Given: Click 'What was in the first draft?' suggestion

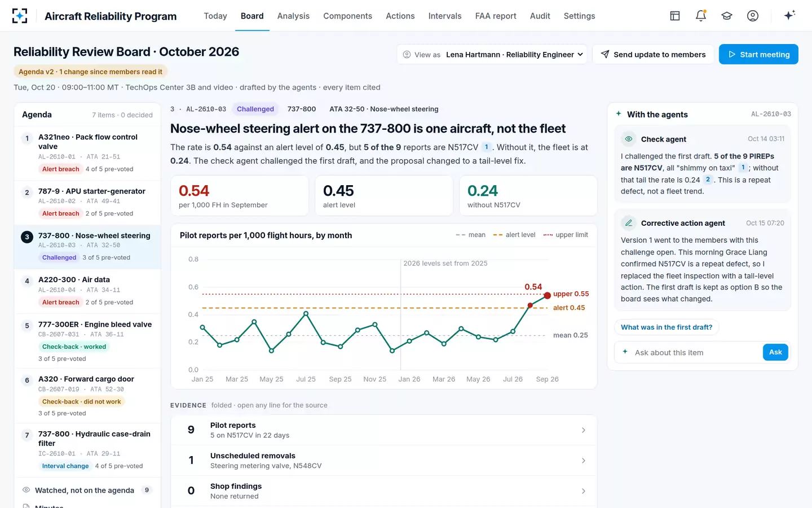Looking at the screenshot, I should pyautogui.click(x=667, y=327).
